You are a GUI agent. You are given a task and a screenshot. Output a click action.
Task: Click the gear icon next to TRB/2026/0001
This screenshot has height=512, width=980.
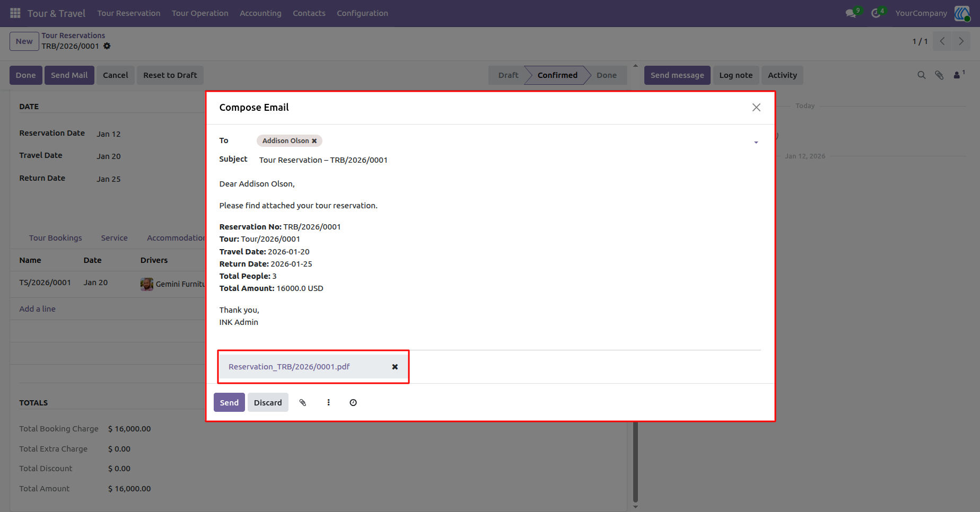coord(107,46)
